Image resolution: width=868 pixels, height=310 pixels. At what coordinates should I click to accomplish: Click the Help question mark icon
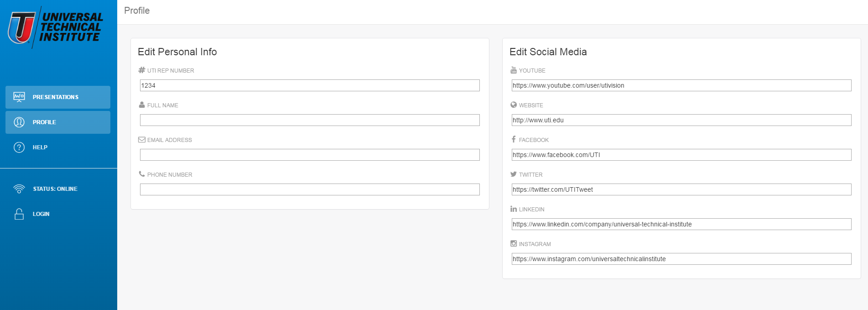tap(19, 147)
